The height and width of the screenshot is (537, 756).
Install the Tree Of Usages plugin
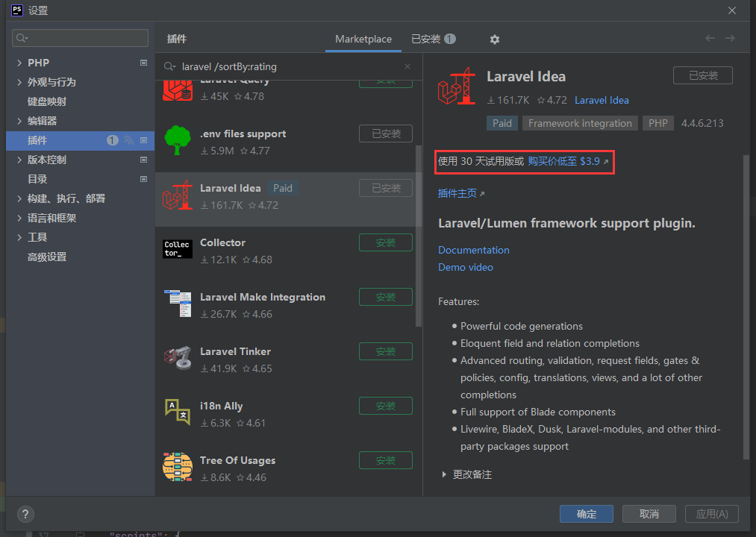click(x=386, y=460)
